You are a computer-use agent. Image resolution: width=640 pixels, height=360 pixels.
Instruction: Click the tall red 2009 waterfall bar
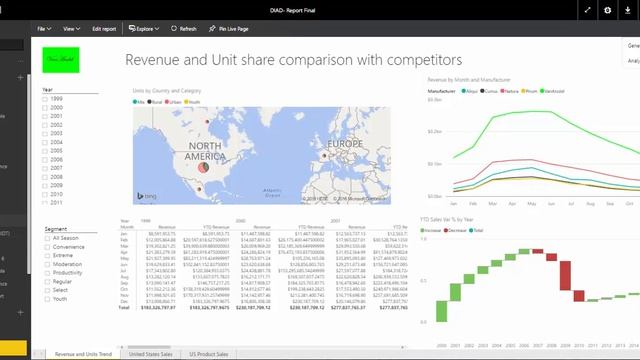click(565, 276)
